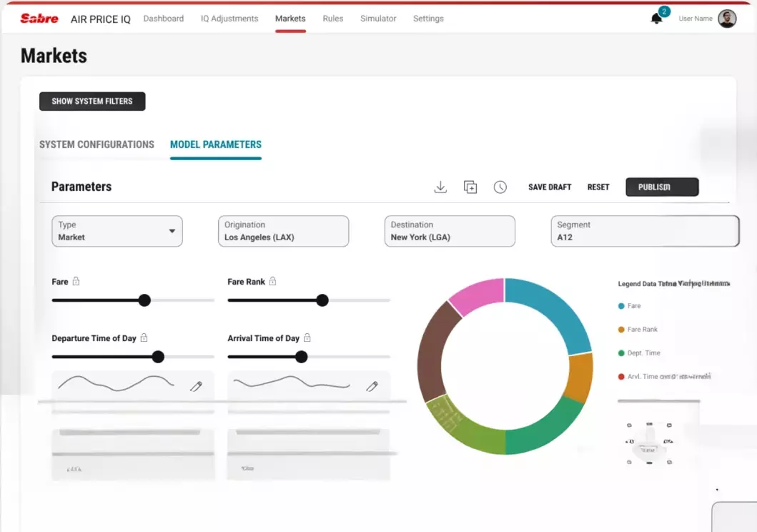Toggle the lock next to Fare
The width and height of the screenshot is (757, 532).
tap(76, 282)
